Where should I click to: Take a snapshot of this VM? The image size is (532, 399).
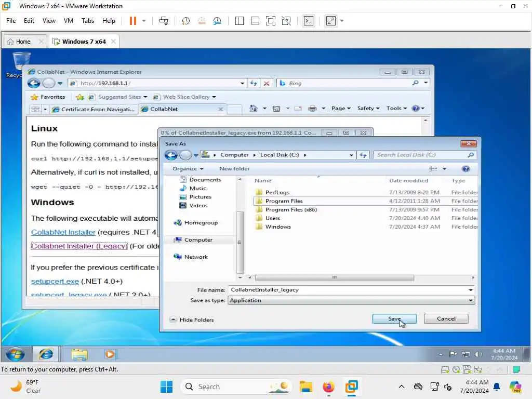pos(185,21)
